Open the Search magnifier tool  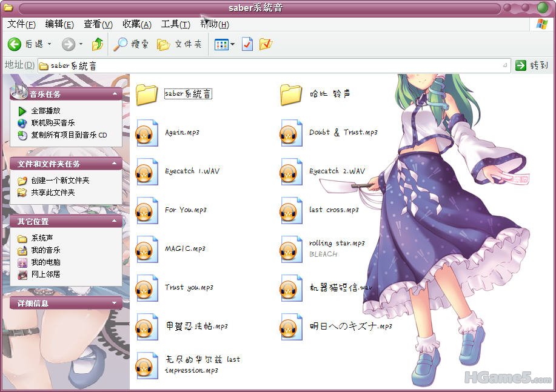click(121, 44)
